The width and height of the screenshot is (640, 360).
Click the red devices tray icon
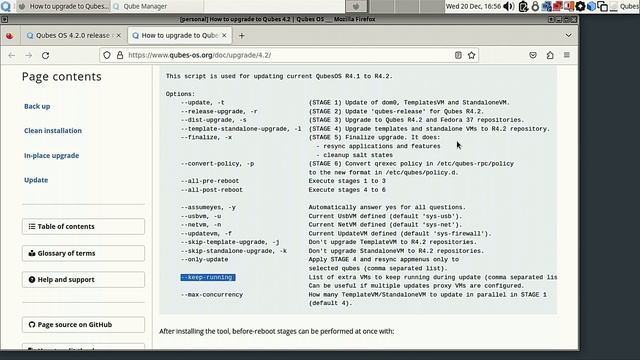coord(558,6)
